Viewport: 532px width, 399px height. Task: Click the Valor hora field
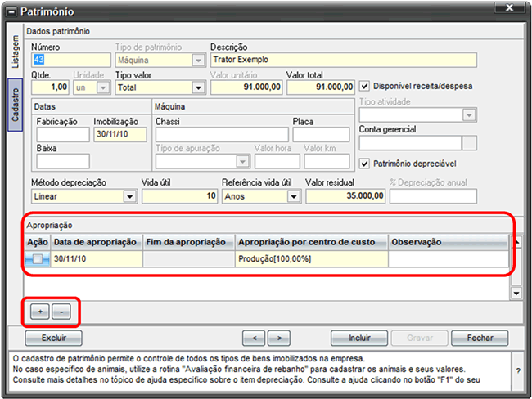277,161
